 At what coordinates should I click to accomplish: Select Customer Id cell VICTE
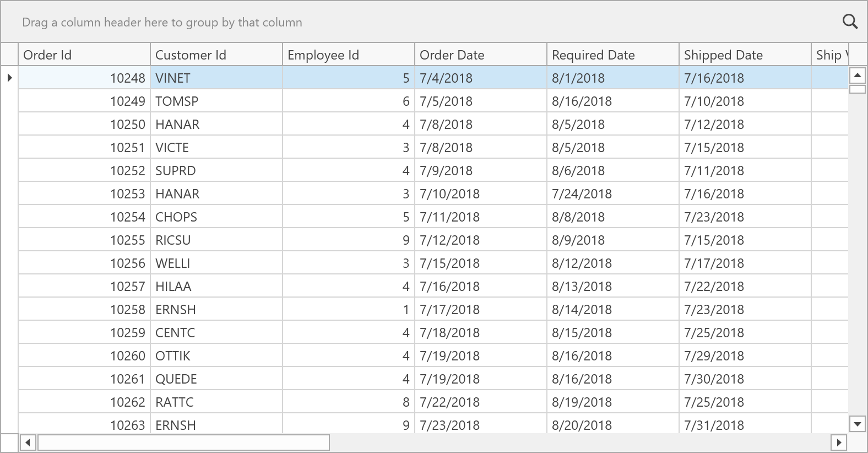216,147
